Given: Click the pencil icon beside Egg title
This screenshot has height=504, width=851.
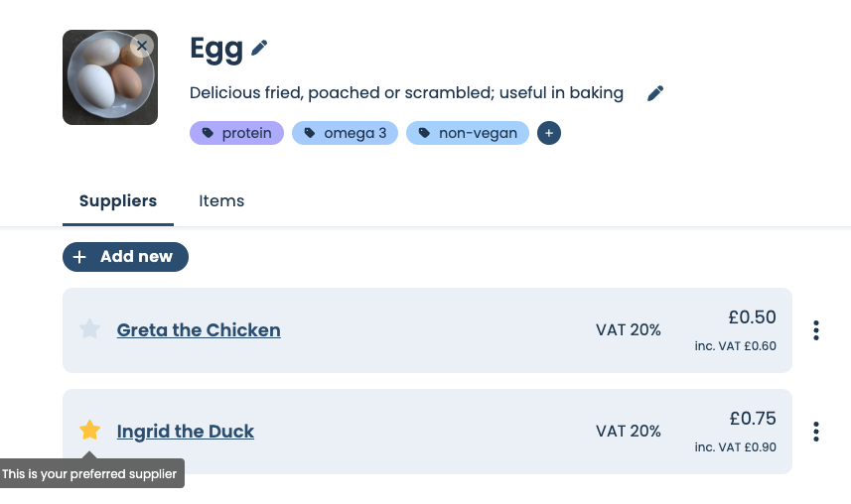Looking at the screenshot, I should coord(259,48).
